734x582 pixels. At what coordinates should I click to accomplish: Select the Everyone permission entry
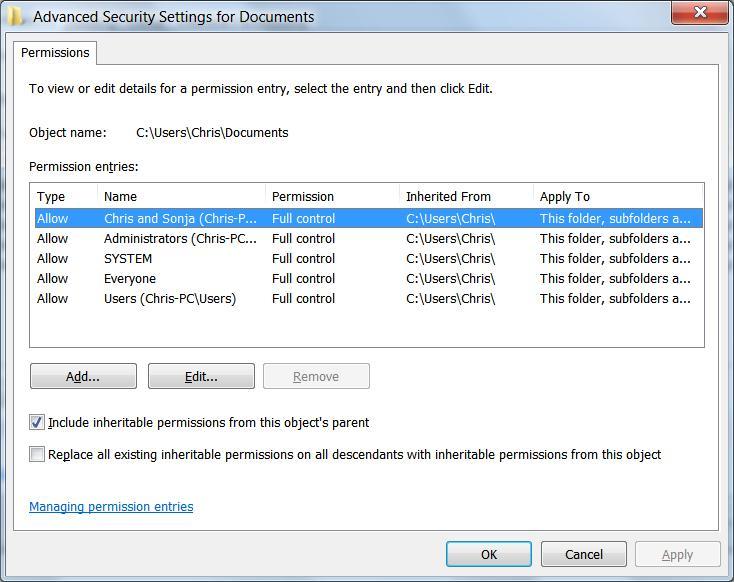point(130,278)
